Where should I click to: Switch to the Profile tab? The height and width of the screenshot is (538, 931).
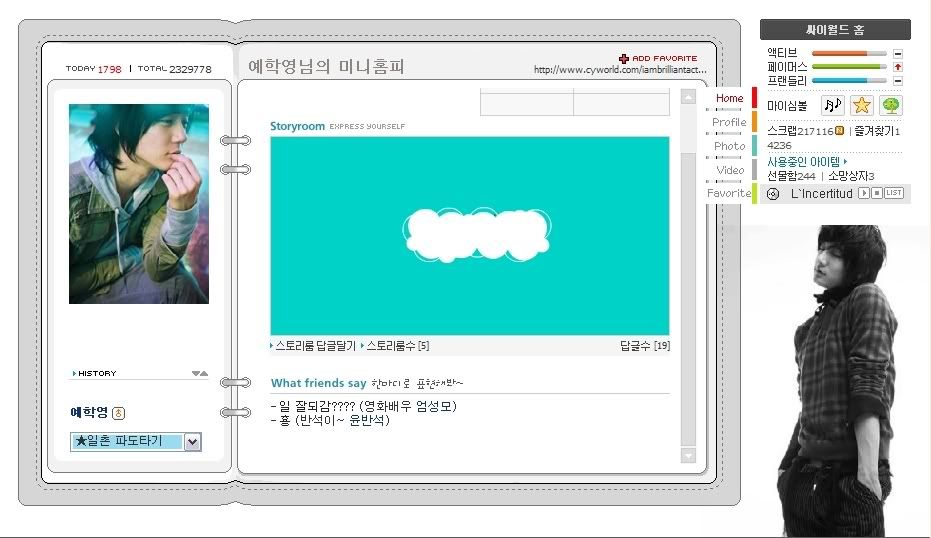pyautogui.click(x=729, y=122)
